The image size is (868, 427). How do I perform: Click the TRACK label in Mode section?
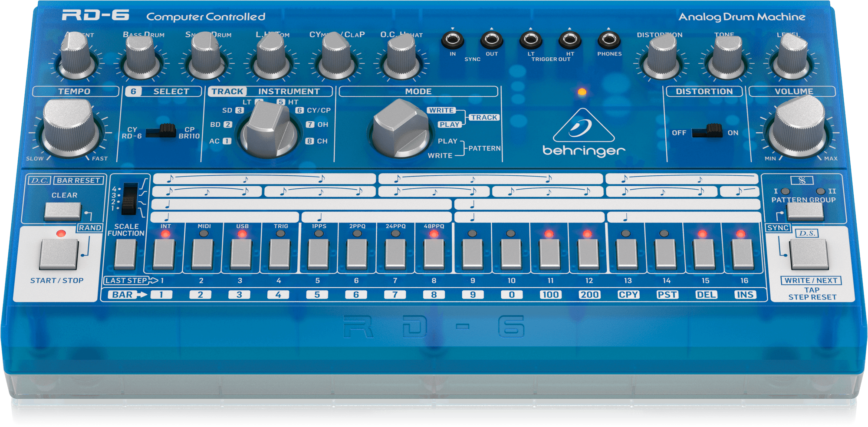484,118
